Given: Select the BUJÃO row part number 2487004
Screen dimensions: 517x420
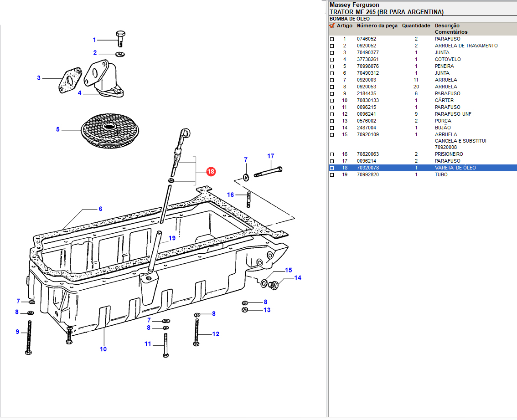Looking at the screenshot, I should (x=366, y=128).
